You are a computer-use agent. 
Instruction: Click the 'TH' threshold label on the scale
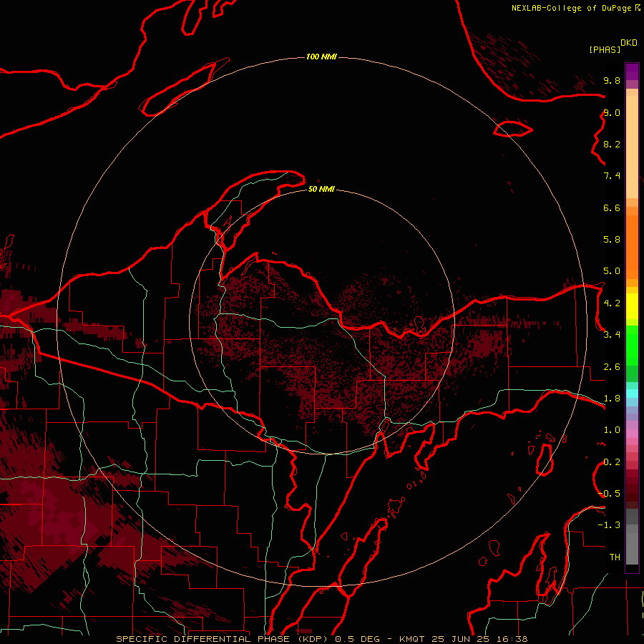pyautogui.click(x=615, y=557)
